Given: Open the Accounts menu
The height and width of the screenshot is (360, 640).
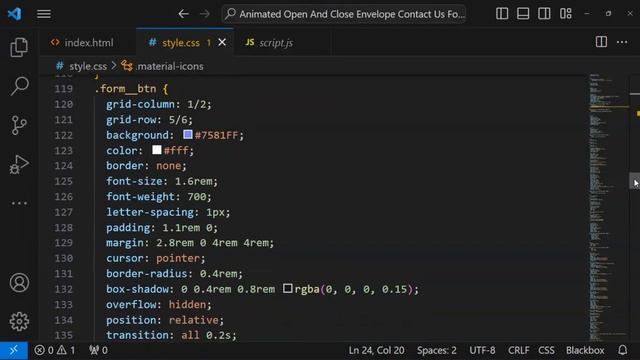Looking at the screenshot, I should [19, 282].
